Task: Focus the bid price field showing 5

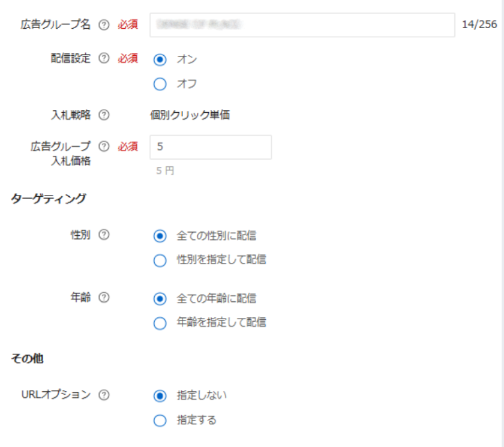Action: (x=211, y=147)
